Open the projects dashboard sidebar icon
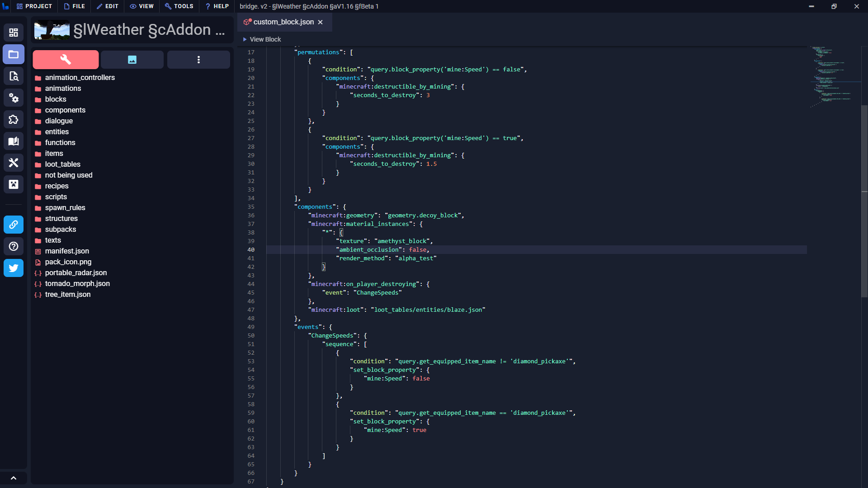Screen dimensions: 868x488 [x=14, y=33]
